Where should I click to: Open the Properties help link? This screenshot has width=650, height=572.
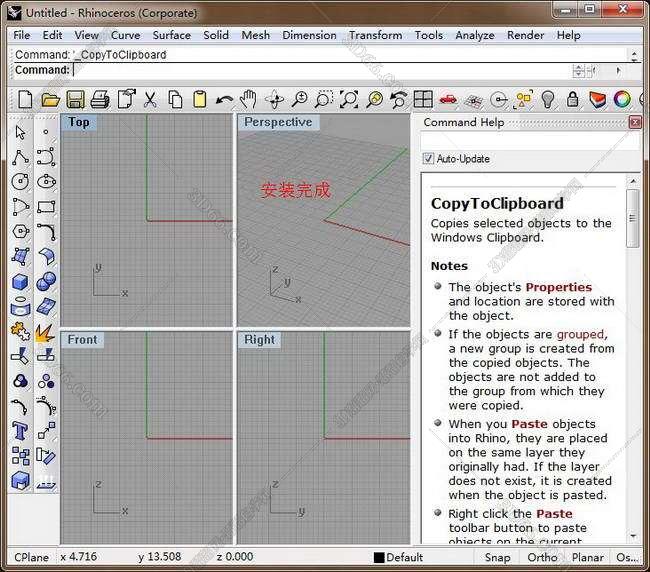click(558, 287)
